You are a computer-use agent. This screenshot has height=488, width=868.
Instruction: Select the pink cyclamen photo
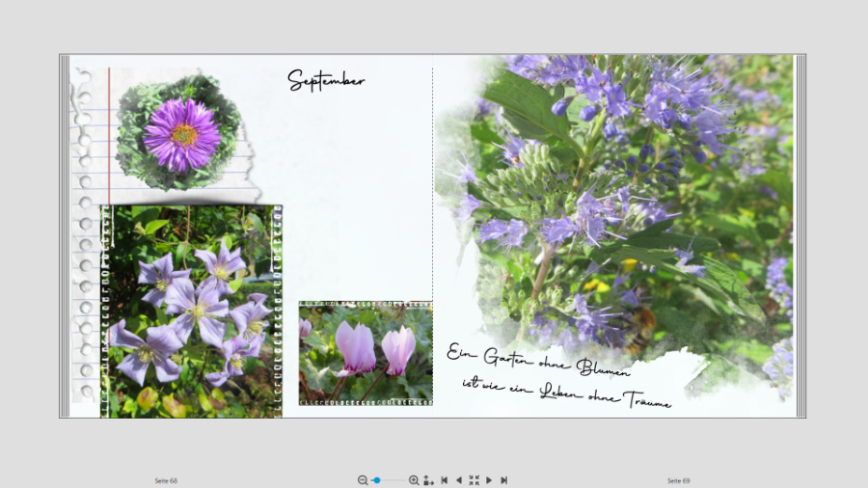[x=366, y=354]
